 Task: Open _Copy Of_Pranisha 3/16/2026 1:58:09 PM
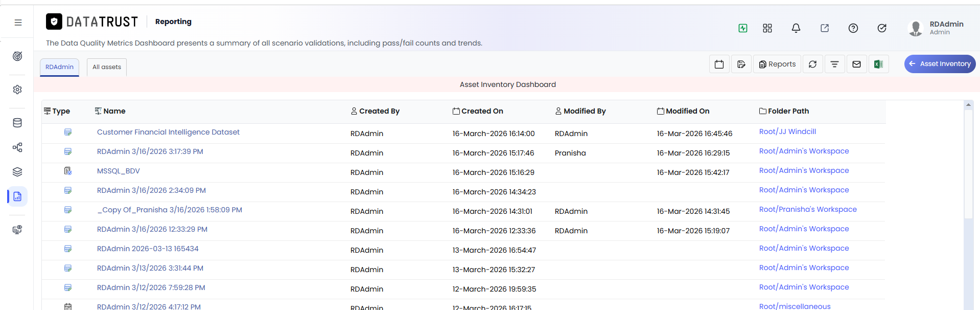170,210
